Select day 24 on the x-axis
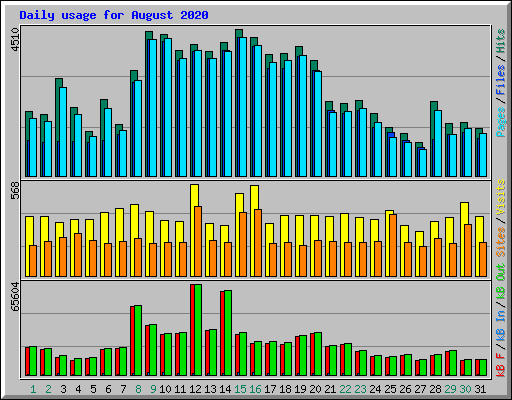This screenshot has height=400, width=512. tap(375, 389)
